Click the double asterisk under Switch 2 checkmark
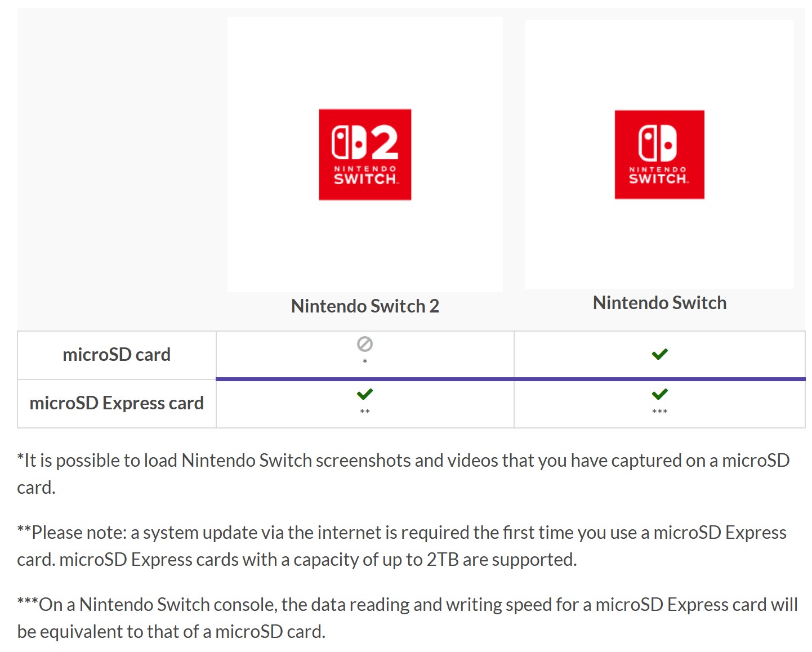Screen dimensions: 812x652 (365, 412)
